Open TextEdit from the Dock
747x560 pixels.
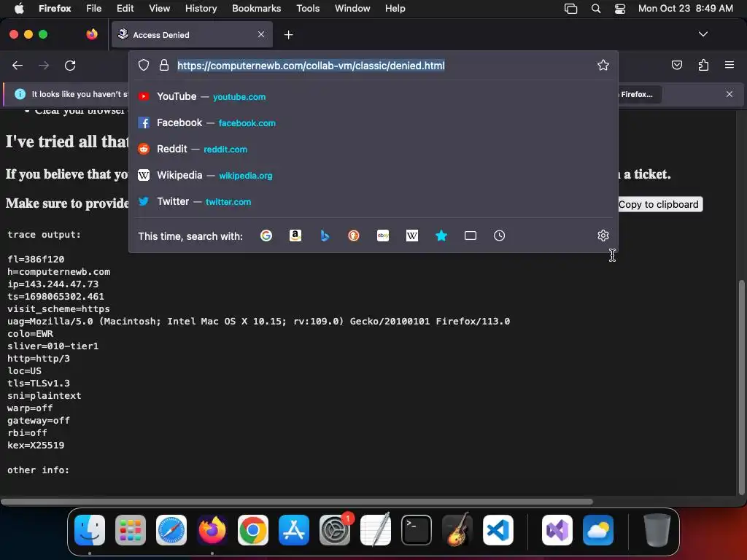pyautogui.click(x=376, y=529)
